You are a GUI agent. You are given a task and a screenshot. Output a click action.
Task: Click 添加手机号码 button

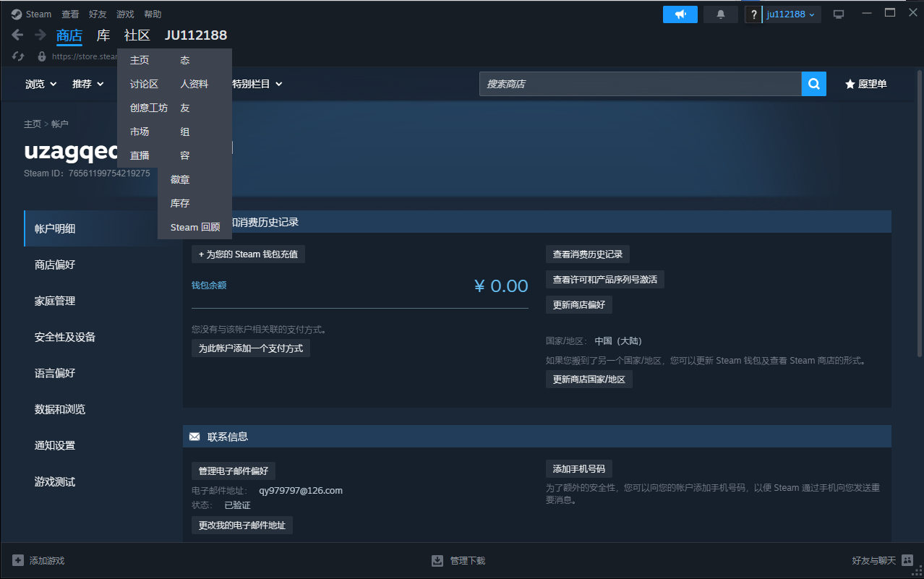(579, 469)
